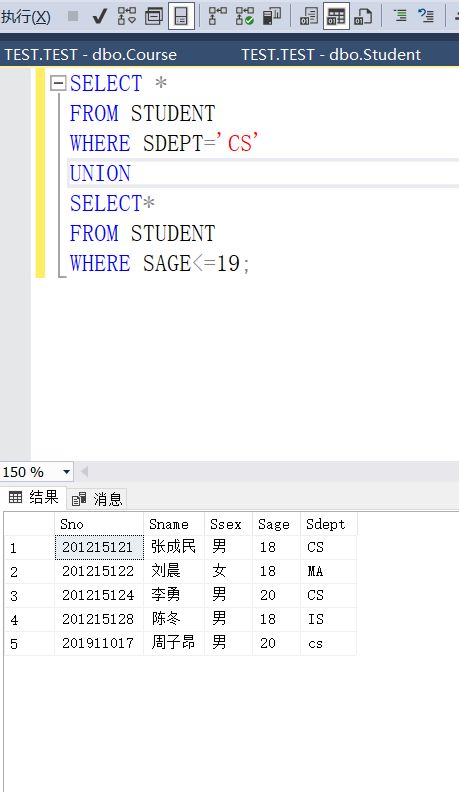This screenshot has height=792, width=459.
Task: Toggle include client statistics icon
Action: [x=272, y=16]
